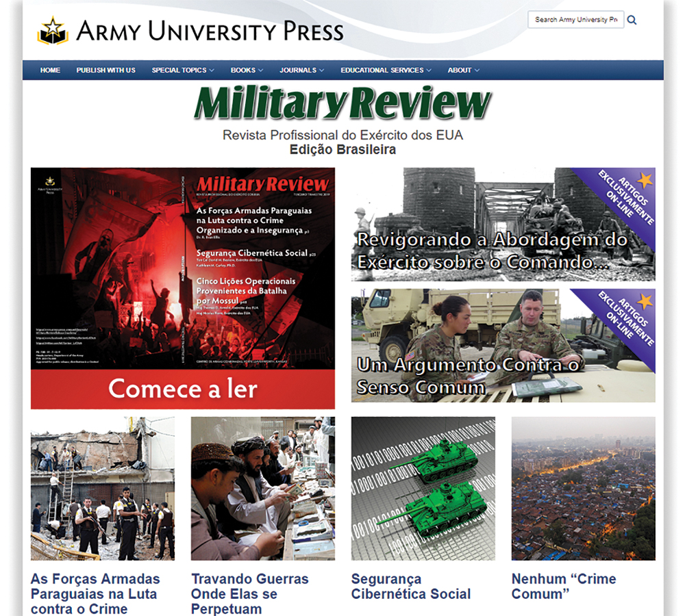Image resolution: width=685 pixels, height=616 pixels.
Task: Click the Army University Press star logo
Action: (x=53, y=31)
